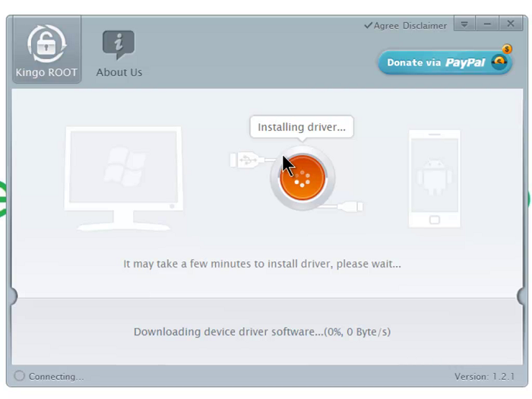The image size is (532, 399).
Task: Expand the right edge panel handle
Action: [521, 296]
